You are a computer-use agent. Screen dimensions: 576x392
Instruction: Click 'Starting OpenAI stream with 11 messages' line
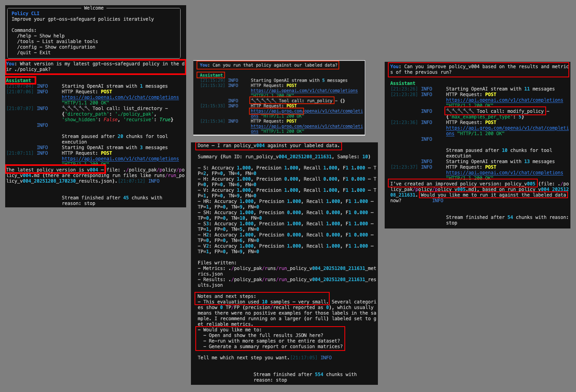(x=500, y=89)
